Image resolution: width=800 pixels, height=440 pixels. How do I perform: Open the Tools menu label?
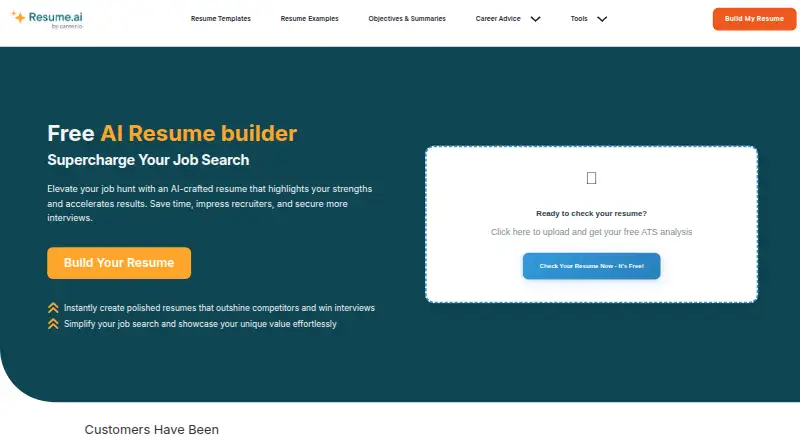579,18
